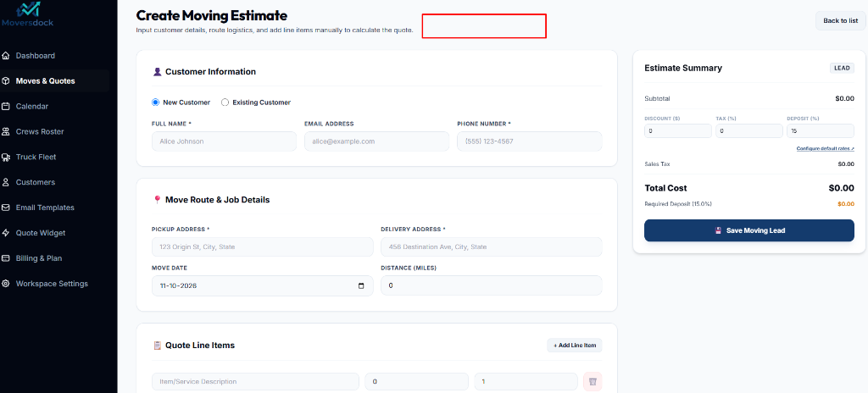Click the line item quantity field showing 1
The height and width of the screenshot is (393, 868).
526,382
